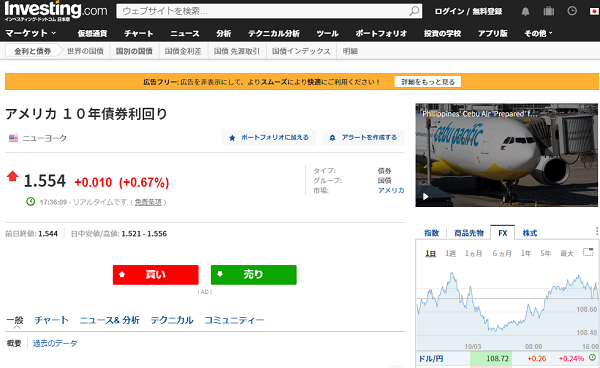Switch sidebar to 商品先物 tab
Viewport: 600px width, 368px height.
(x=469, y=233)
